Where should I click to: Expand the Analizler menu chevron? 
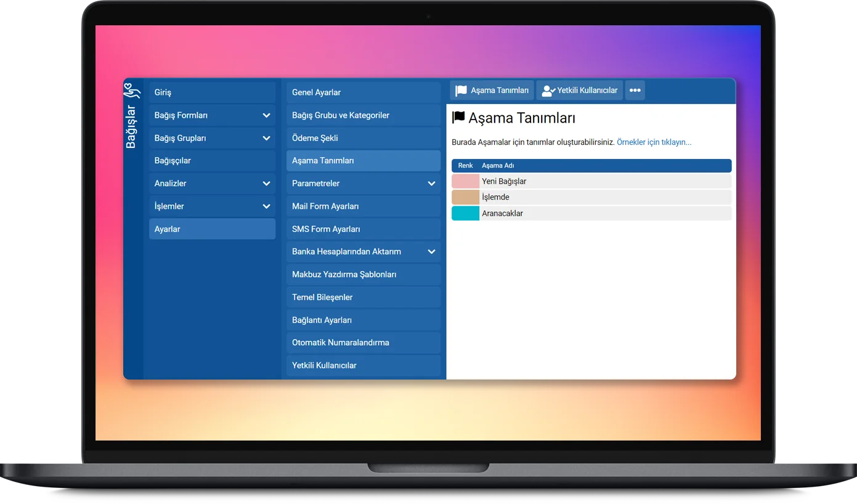pyautogui.click(x=266, y=184)
